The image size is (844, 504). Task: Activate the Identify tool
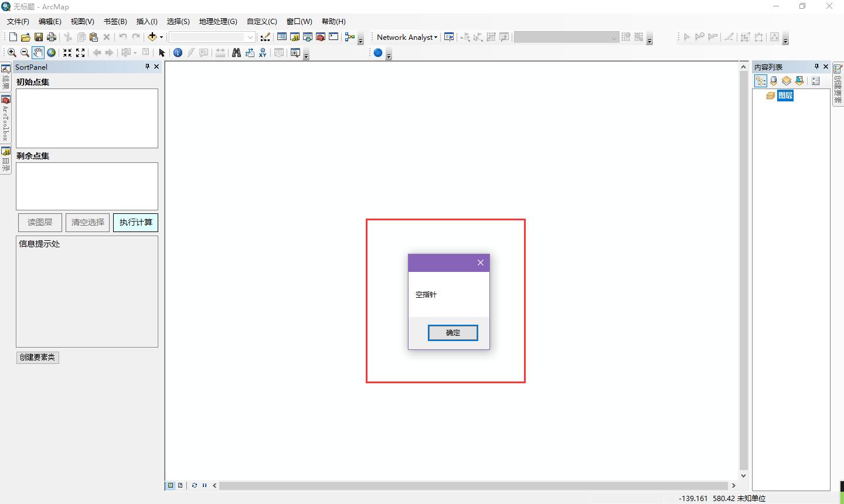click(178, 53)
